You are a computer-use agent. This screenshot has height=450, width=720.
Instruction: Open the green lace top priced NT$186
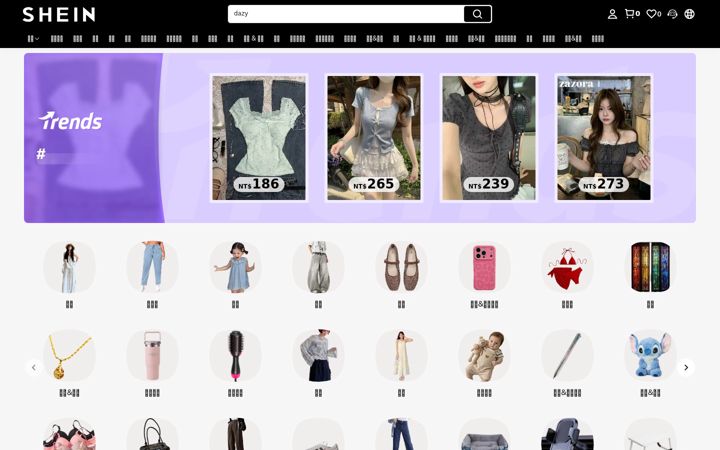click(x=259, y=138)
